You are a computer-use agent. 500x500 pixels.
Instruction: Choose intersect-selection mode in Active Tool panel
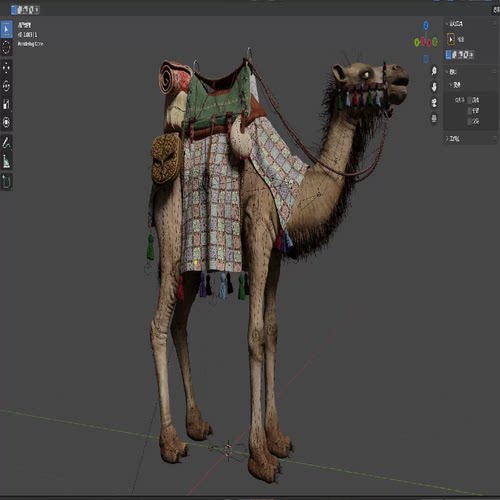click(x=471, y=55)
